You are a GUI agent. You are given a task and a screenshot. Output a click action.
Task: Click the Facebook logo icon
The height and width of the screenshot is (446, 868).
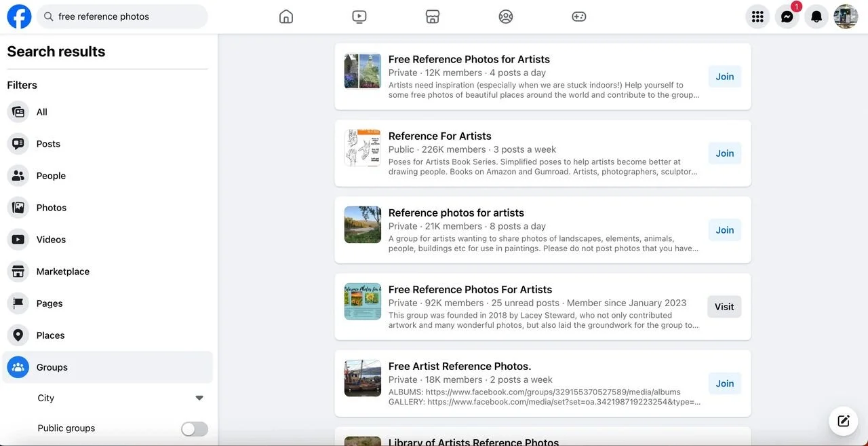(x=19, y=16)
